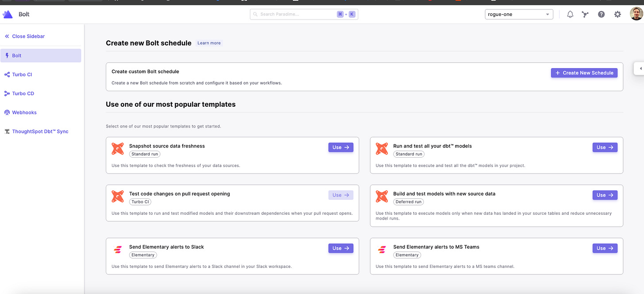Use the Send Elementary alerts to MS Teams template
Image resolution: width=644 pixels, height=294 pixels.
[x=605, y=248]
